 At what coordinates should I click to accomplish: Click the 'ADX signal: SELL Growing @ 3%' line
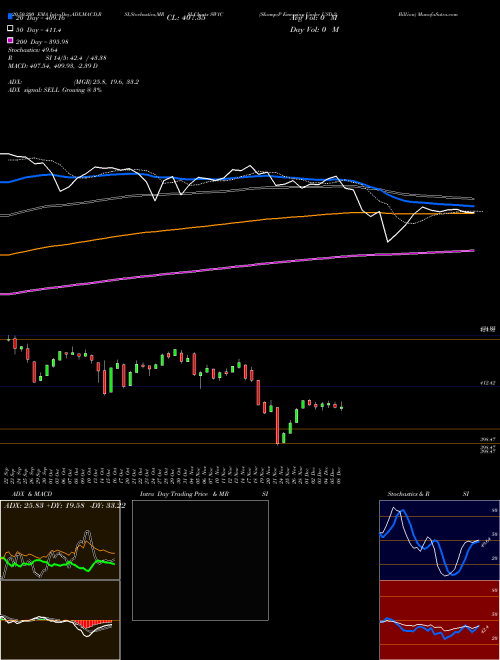click(55, 90)
